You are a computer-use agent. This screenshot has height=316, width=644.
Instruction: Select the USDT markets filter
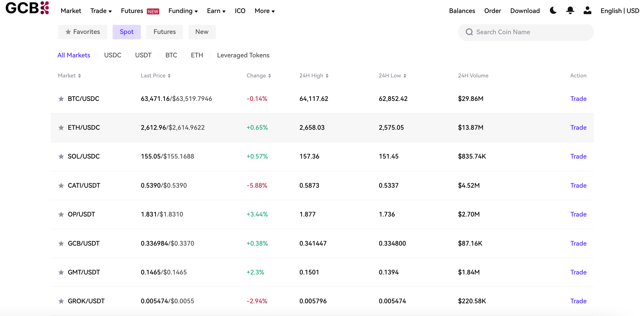[143, 55]
